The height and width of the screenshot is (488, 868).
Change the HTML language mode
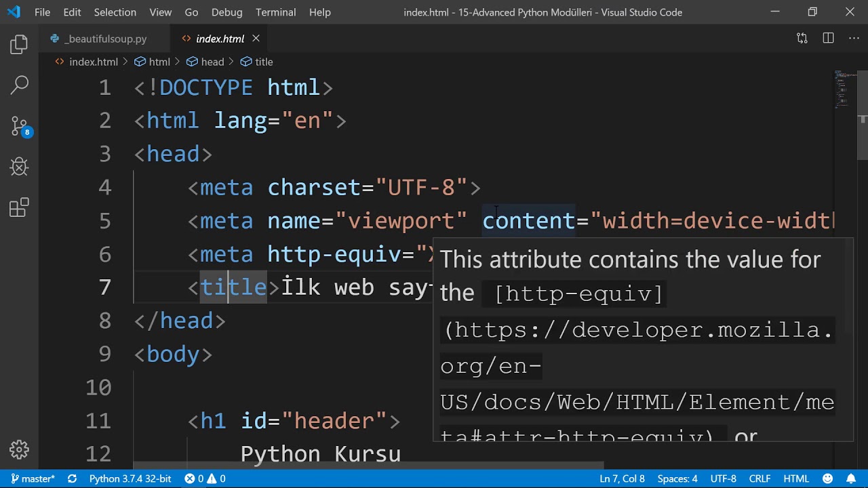pyautogui.click(x=796, y=479)
